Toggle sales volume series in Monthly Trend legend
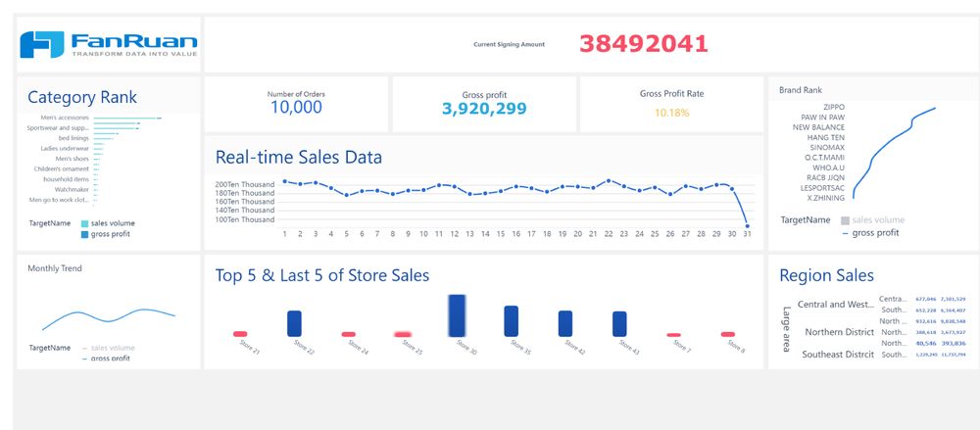The height and width of the screenshot is (430, 980). (x=109, y=348)
